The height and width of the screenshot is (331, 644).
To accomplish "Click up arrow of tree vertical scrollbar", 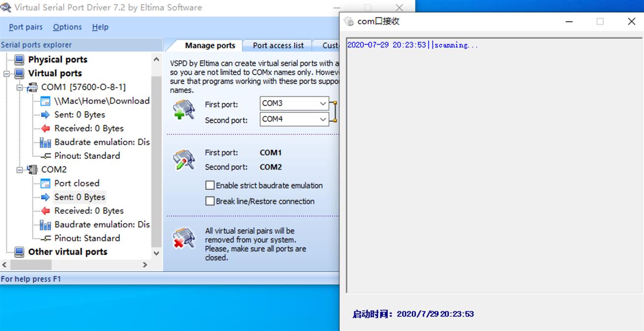I will click(156, 59).
